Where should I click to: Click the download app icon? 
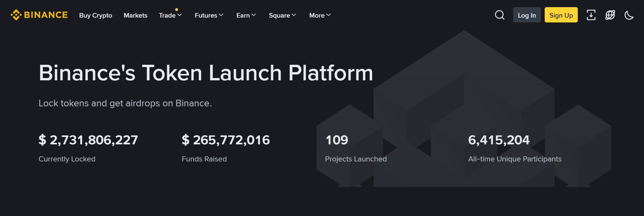coord(591,15)
